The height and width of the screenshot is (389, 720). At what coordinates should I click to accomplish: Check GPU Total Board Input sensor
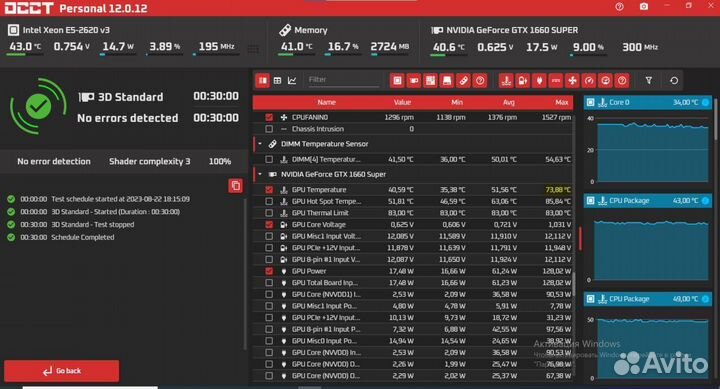(x=269, y=283)
